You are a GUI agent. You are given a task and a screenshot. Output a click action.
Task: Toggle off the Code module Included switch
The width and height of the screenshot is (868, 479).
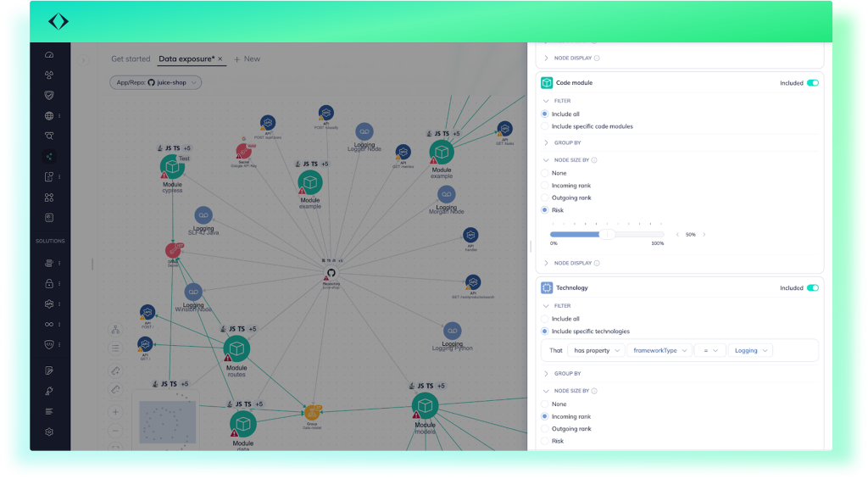[812, 83]
